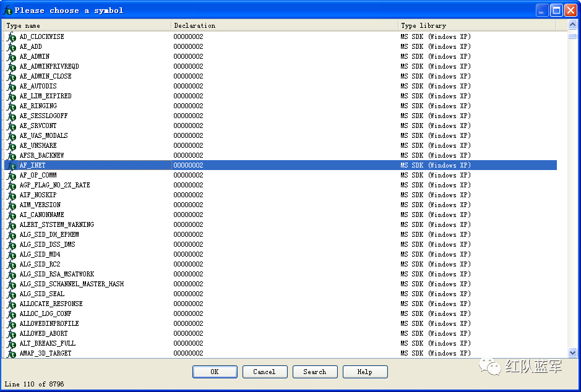581x392 pixels.
Task: Choose the ALG_SID_SEAL symbol
Action: (x=280, y=294)
